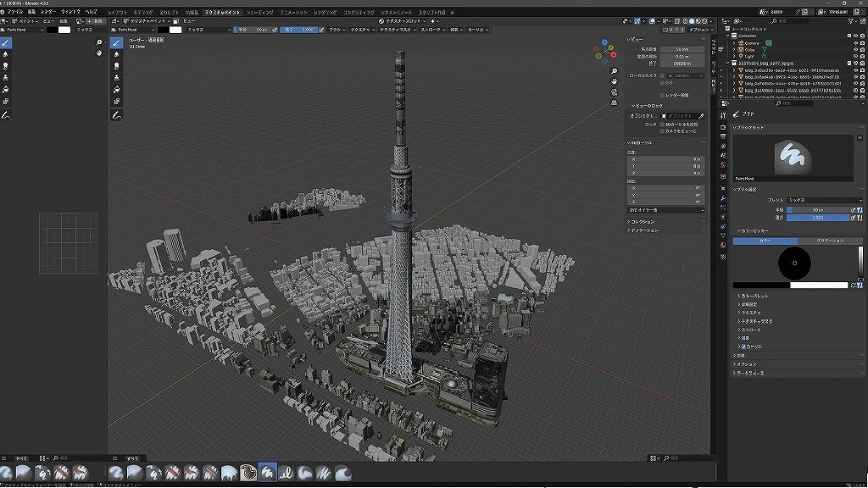The height and width of the screenshot is (488, 868).
Task: Switch to the レイアウト workspace tab
Action: pyautogui.click(x=118, y=12)
